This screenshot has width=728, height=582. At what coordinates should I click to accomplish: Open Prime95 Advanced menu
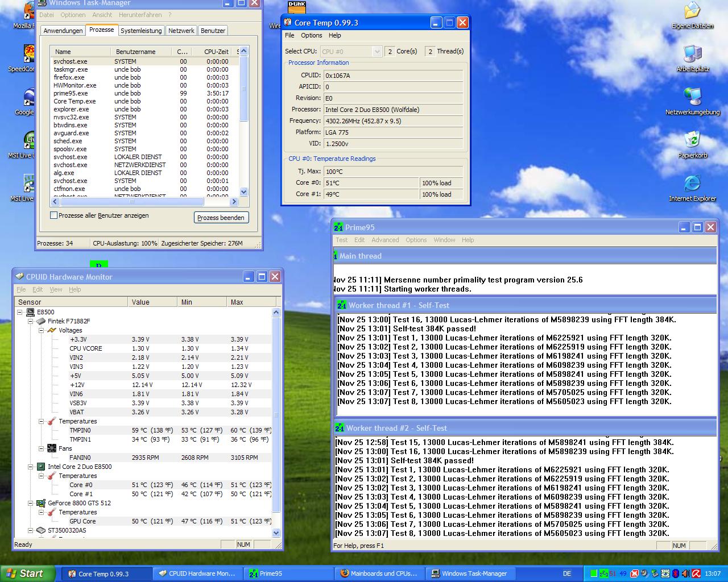coord(385,240)
